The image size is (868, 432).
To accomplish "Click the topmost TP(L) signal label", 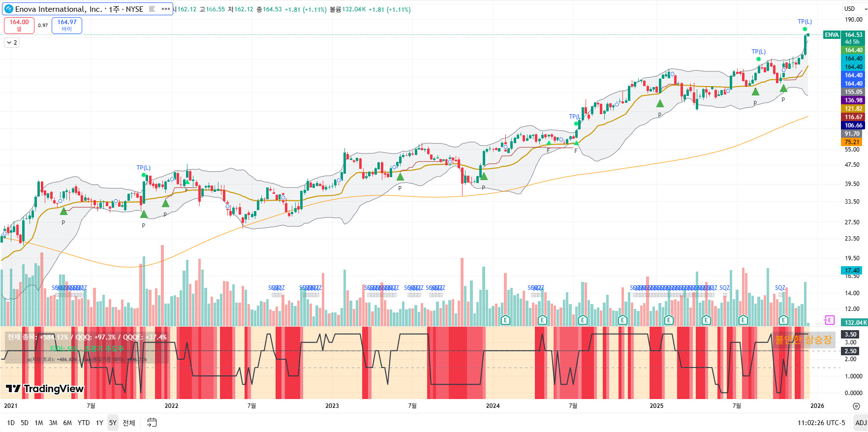I will [x=805, y=22].
